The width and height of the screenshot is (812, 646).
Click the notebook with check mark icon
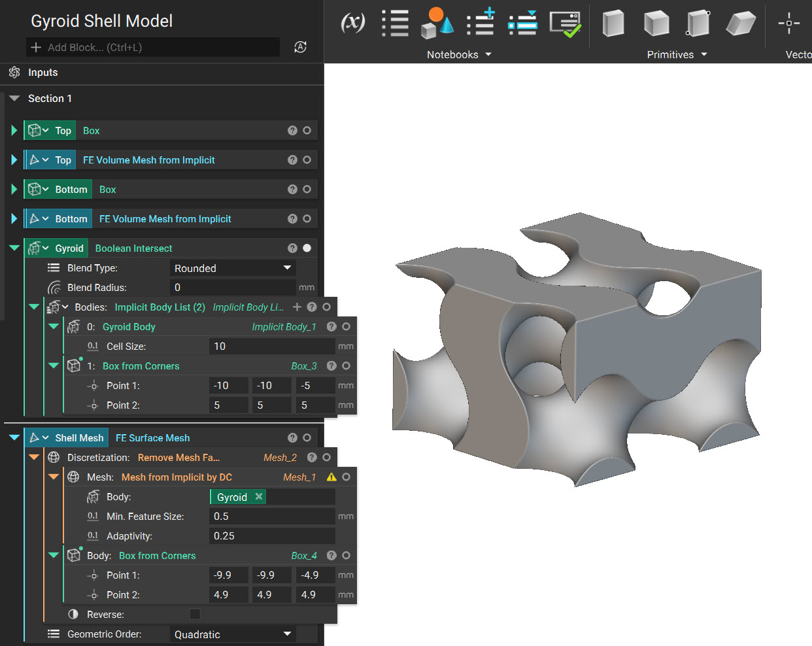point(566,23)
